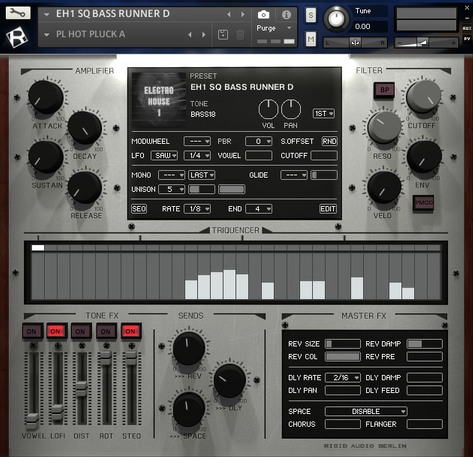Click the save preset floppy icon
The height and width of the screenshot is (457, 473).
(x=223, y=34)
